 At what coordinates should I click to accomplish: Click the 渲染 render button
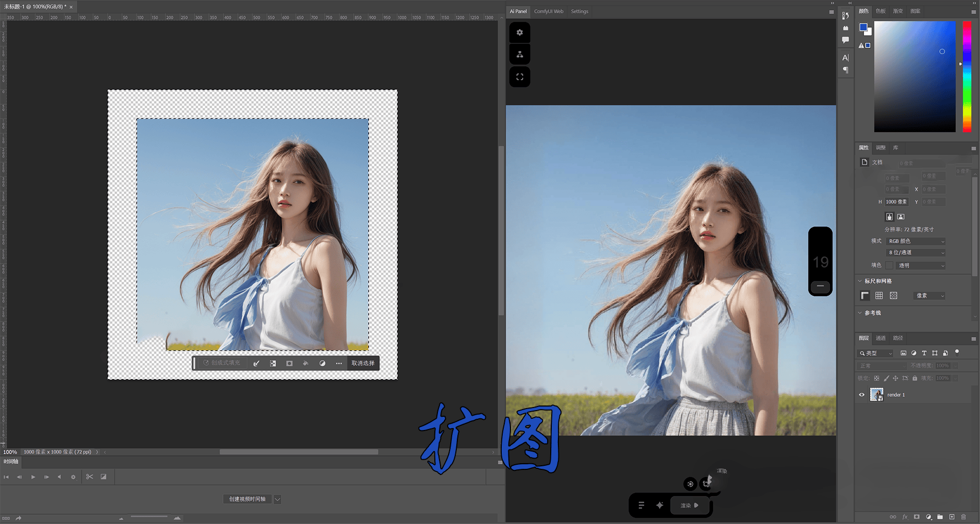[x=689, y=505]
